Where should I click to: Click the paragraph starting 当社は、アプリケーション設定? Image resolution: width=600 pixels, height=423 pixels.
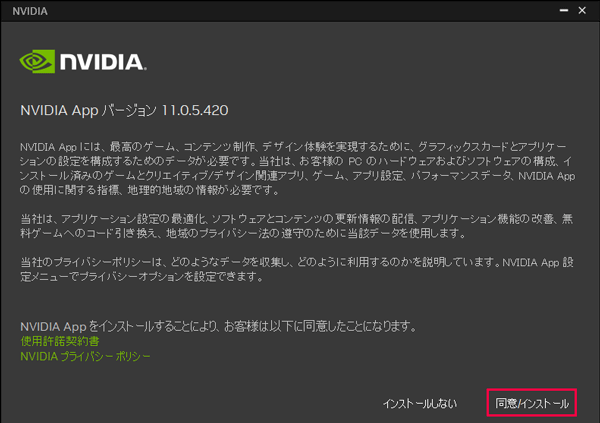297,226
